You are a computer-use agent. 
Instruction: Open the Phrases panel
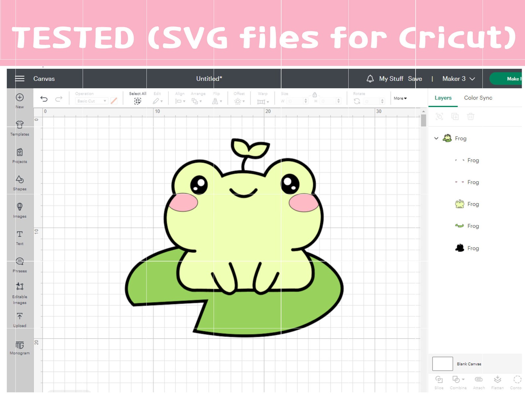[20, 265]
